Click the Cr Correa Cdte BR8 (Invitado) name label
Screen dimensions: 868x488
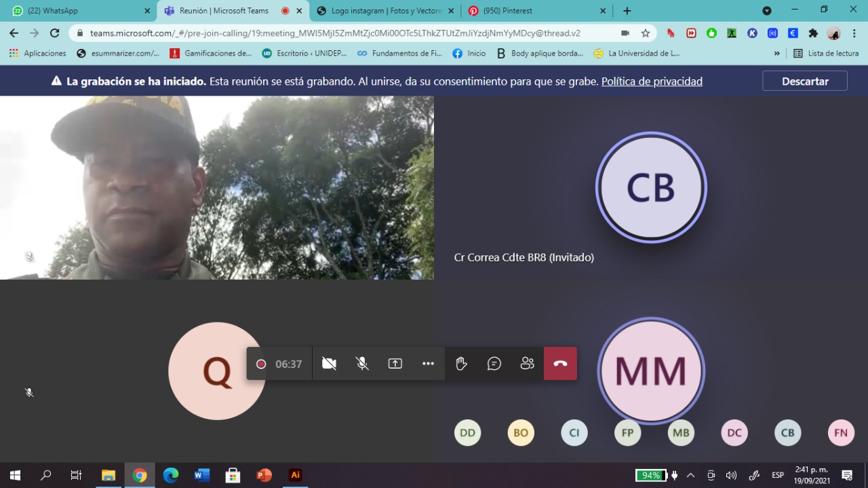coord(524,258)
